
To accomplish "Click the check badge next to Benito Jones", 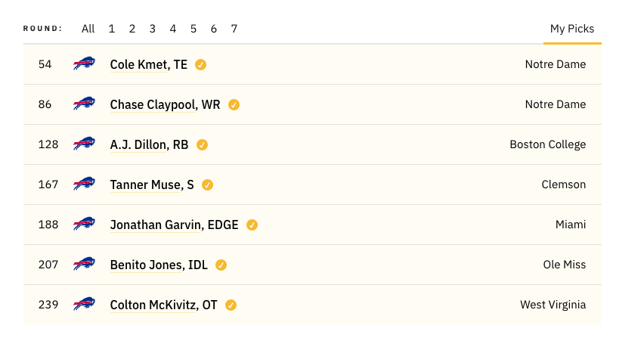I will 221,265.
